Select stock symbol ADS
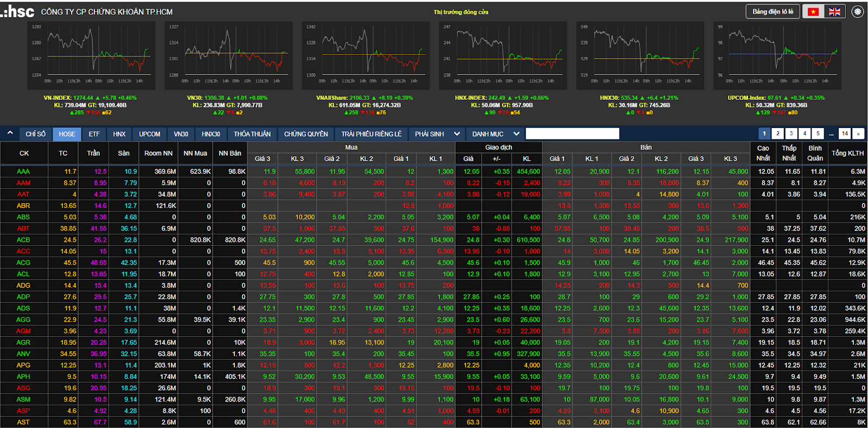Screen dimensions: 868x428 (x=23, y=308)
